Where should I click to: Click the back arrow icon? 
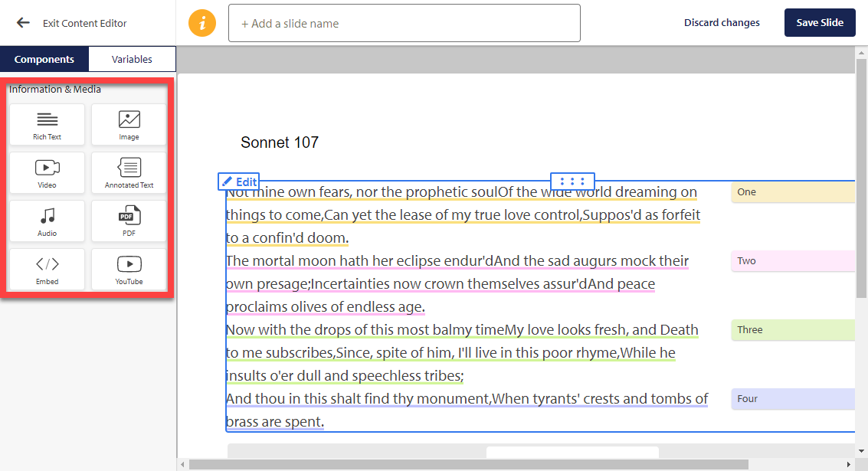click(x=23, y=23)
